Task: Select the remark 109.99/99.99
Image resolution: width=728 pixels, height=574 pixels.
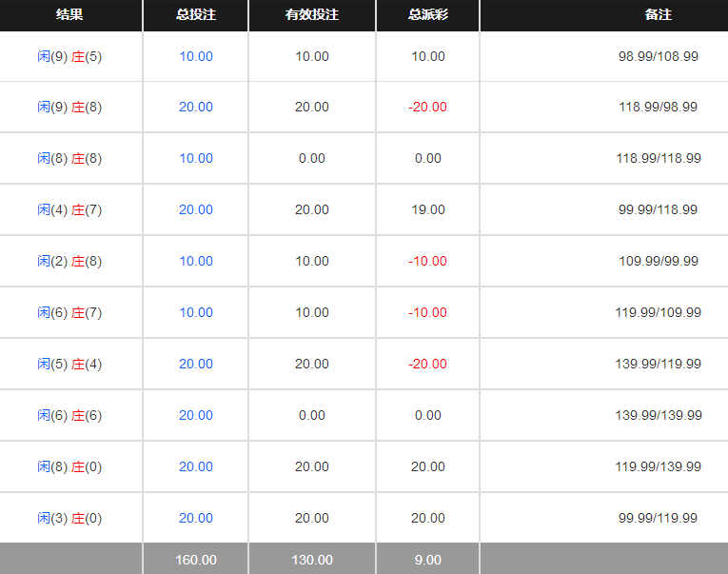Action: point(659,262)
